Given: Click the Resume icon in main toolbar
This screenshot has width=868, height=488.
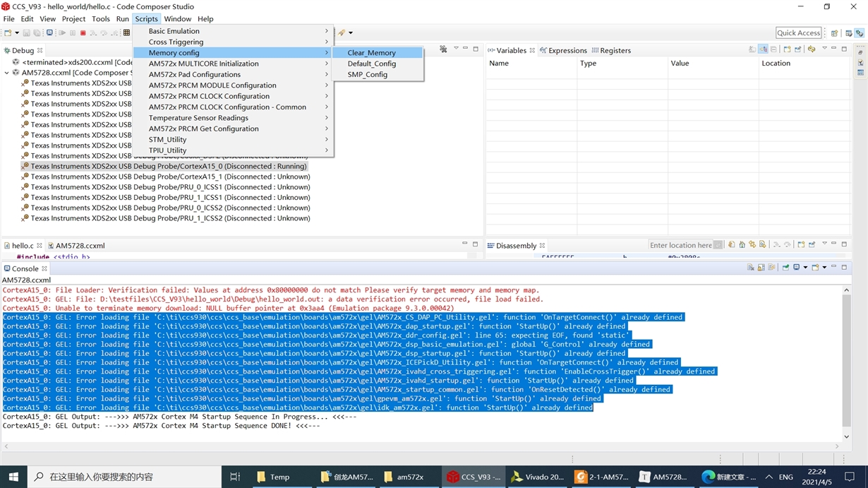Looking at the screenshot, I should point(62,32).
